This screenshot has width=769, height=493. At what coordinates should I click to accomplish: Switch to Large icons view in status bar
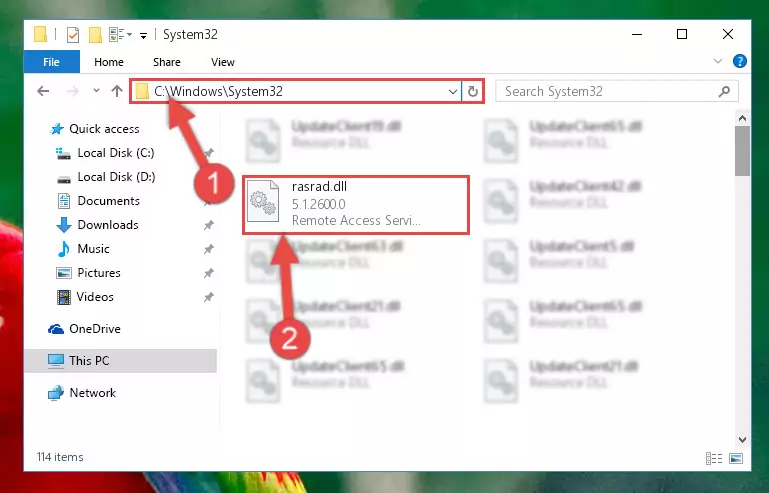tap(736, 459)
